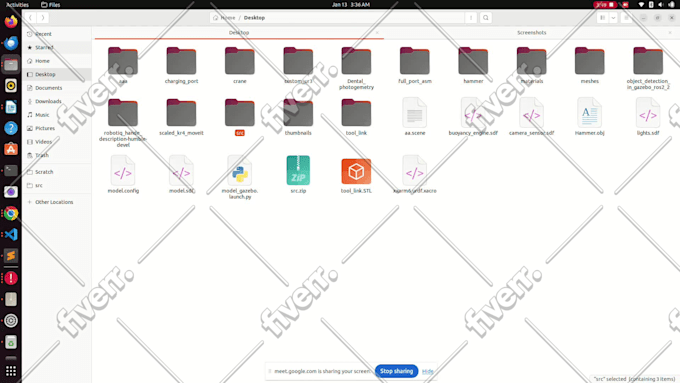Launch Google Chrome from the dock
Screen dimensions: 680x383
(x=11, y=213)
